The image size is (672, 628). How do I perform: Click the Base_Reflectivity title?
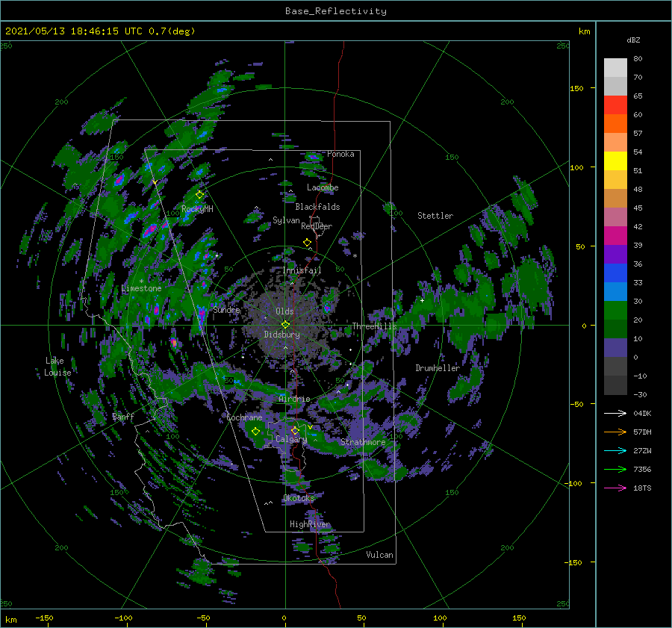click(x=336, y=11)
